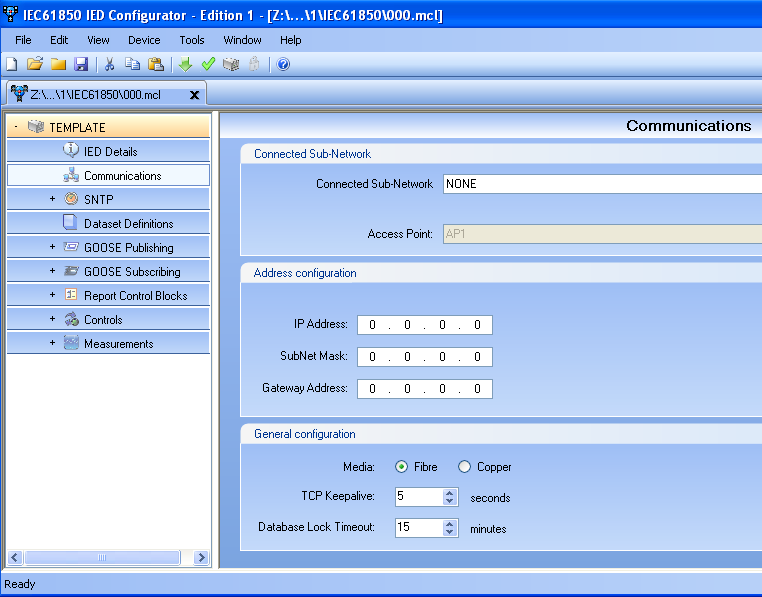
Task: Click the Open file folder icon
Action: (35, 64)
